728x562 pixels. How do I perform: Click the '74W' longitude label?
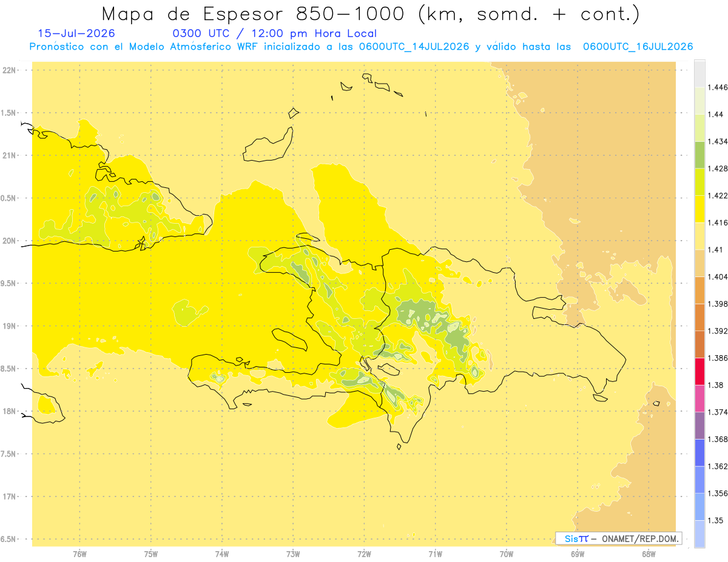click(x=222, y=554)
